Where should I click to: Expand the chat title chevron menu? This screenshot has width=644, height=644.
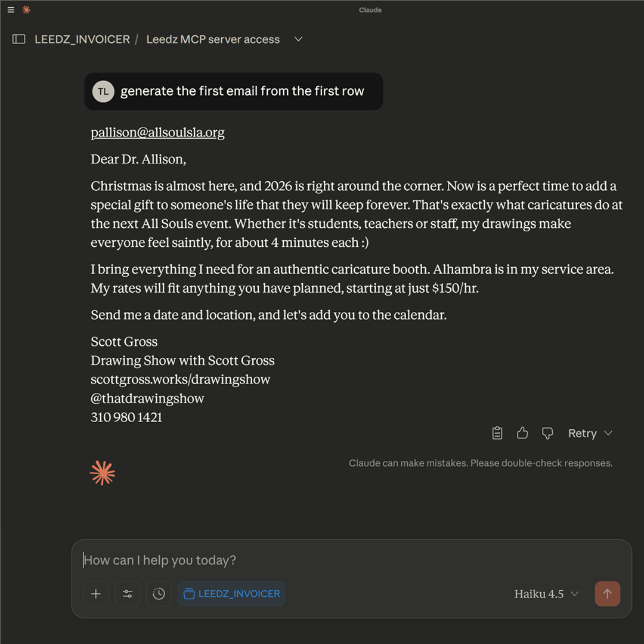(x=299, y=39)
